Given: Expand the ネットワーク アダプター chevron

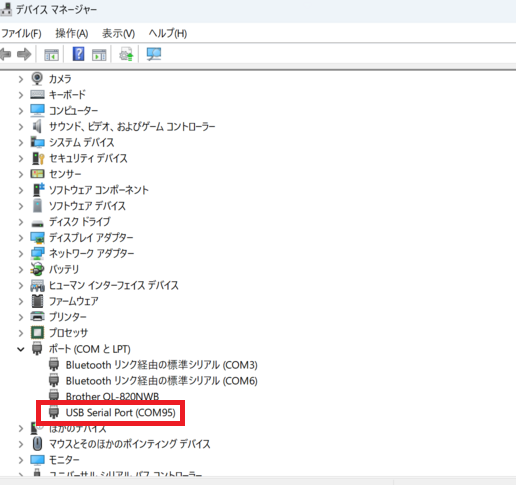Looking at the screenshot, I should (21, 254).
